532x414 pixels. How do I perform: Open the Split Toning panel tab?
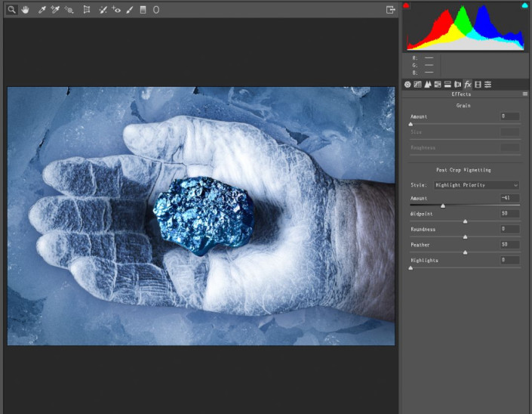click(x=447, y=85)
